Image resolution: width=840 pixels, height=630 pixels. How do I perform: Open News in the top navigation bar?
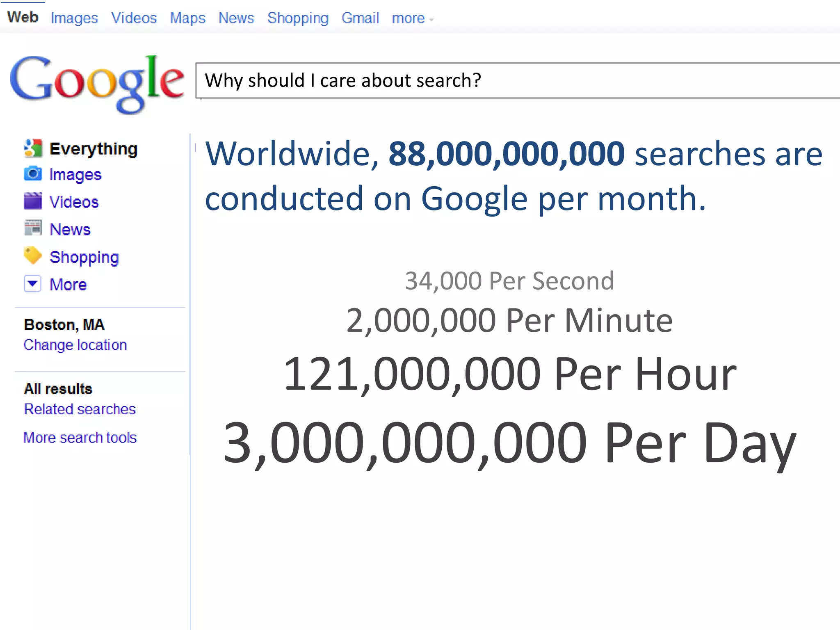pyautogui.click(x=236, y=18)
